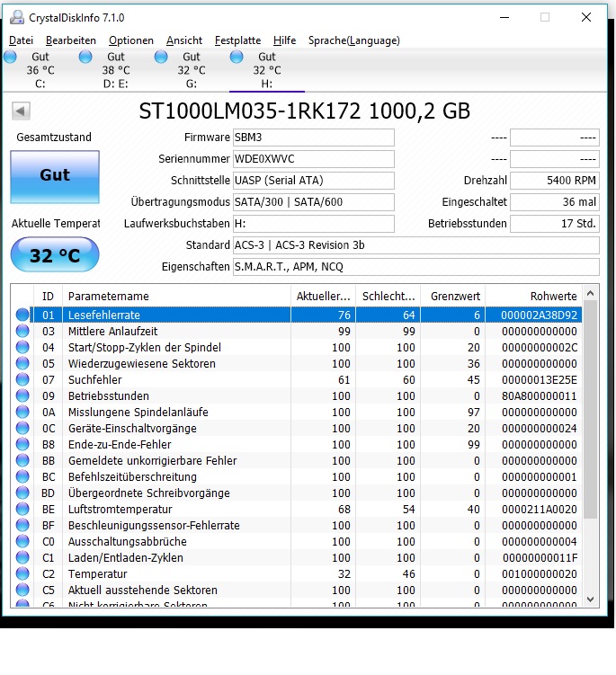The height and width of the screenshot is (675, 616).
Task: Open the Sprache(Language) menu
Action: pyautogui.click(x=354, y=40)
